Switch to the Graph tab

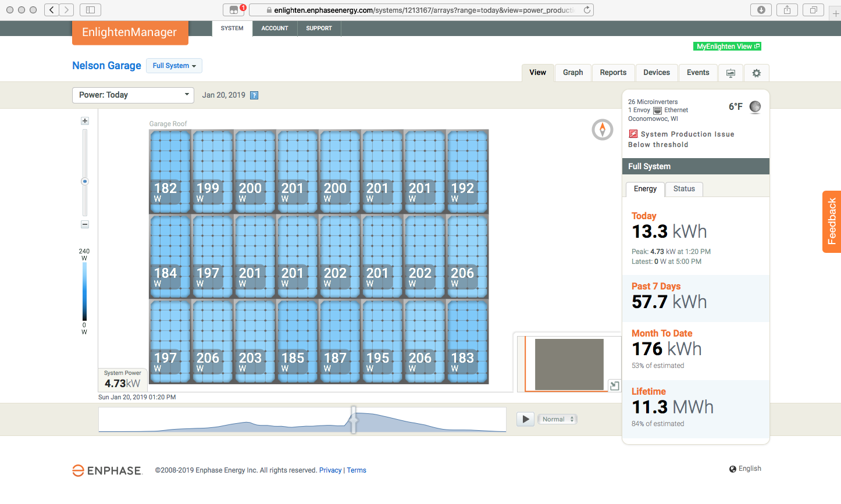point(573,73)
